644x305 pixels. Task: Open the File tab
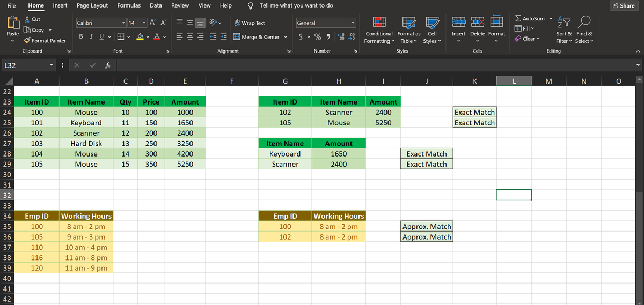pyautogui.click(x=11, y=5)
